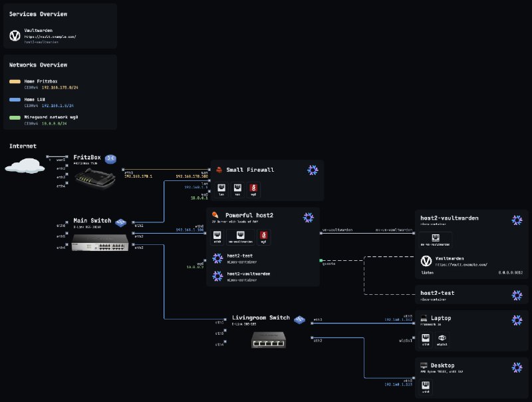Image resolution: width=532 pixels, height=402 pixels.
Task: Click the Vaultwarden logo in host2-vaultwarden card
Action: 426,261
